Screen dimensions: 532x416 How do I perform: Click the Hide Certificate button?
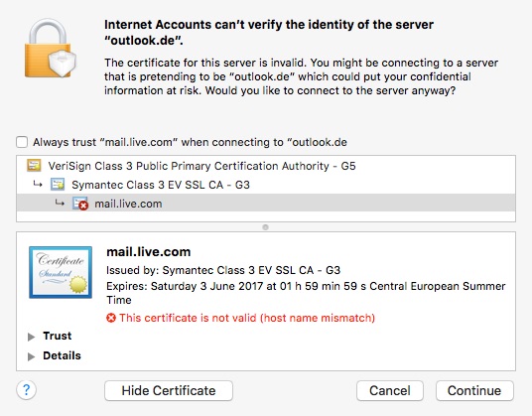pos(169,390)
